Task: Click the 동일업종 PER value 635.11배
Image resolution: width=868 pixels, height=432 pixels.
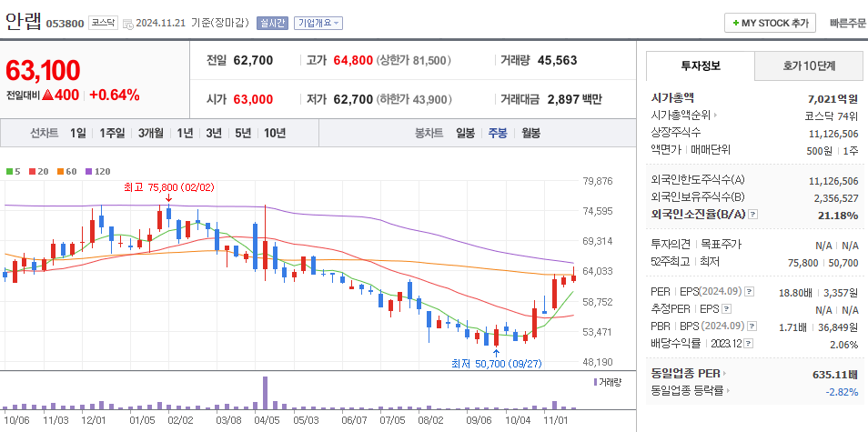Action: coord(836,375)
